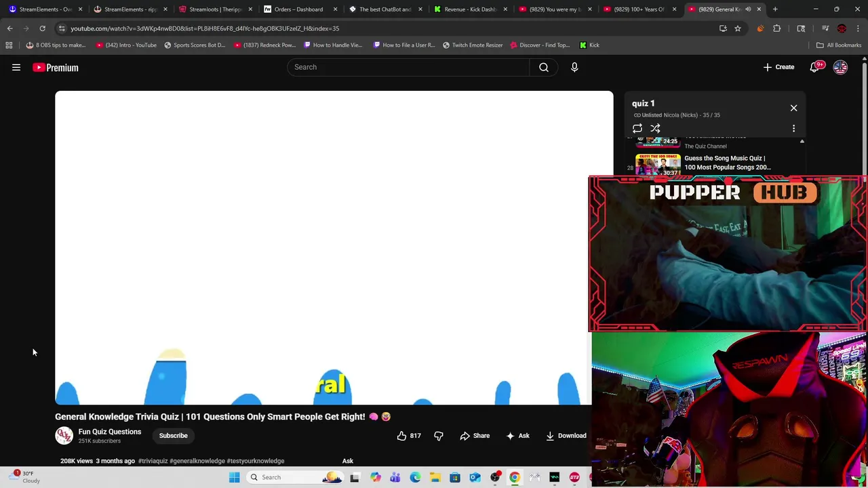Open quiz 1 playlist options menu

(793, 128)
